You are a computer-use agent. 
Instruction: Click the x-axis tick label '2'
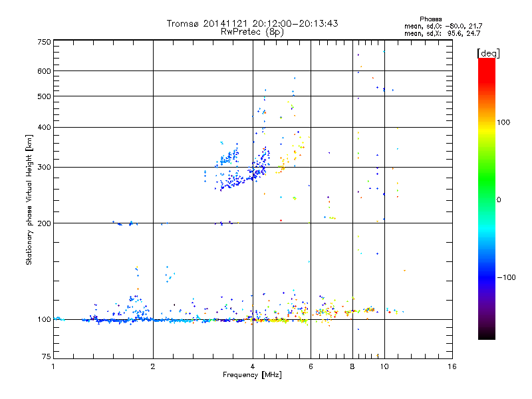point(153,366)
